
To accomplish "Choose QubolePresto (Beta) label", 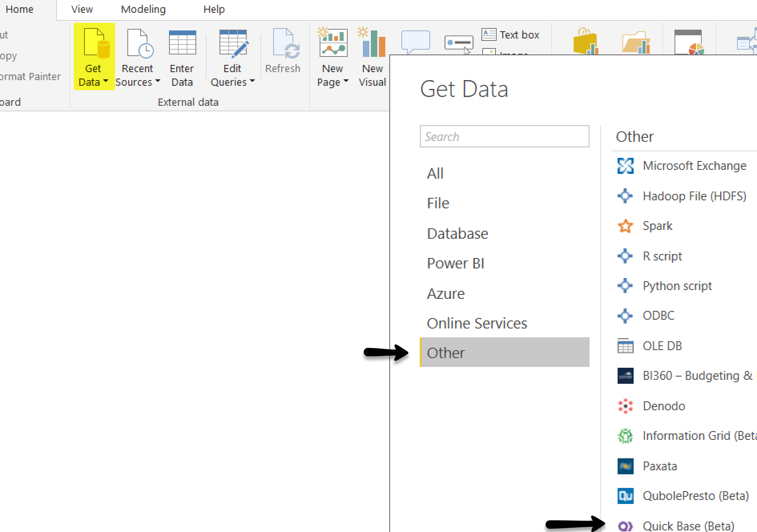I will [696, 496].
